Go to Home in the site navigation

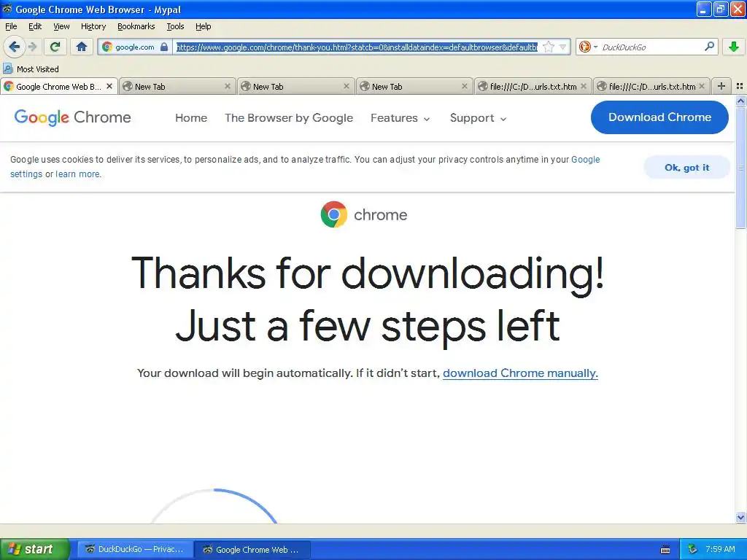[191, 117]
